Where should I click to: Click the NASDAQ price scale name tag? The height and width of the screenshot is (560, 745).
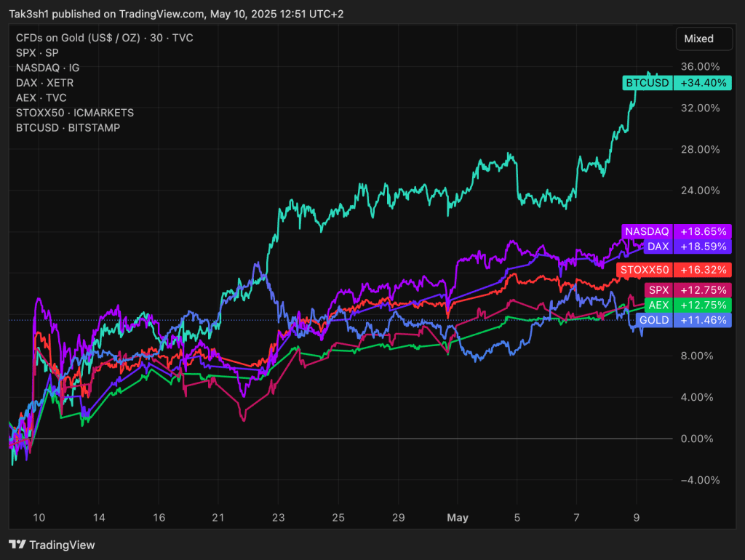[x=647, y=231]
